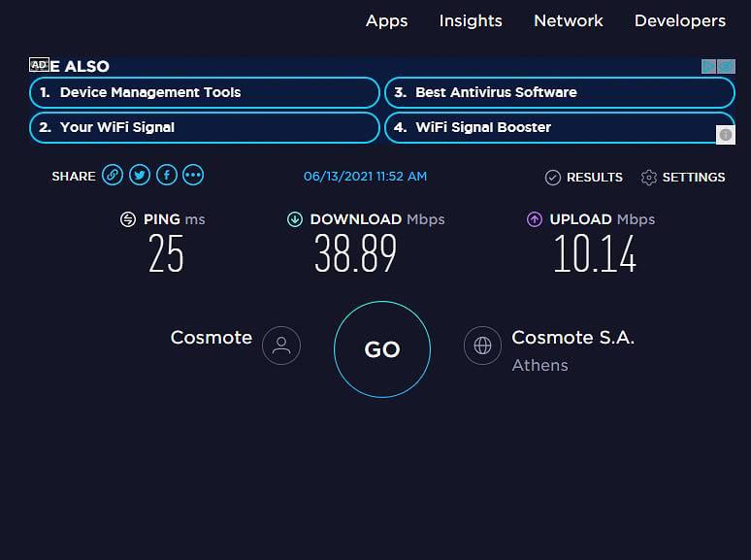Copy the share link icon

point(113,175)
